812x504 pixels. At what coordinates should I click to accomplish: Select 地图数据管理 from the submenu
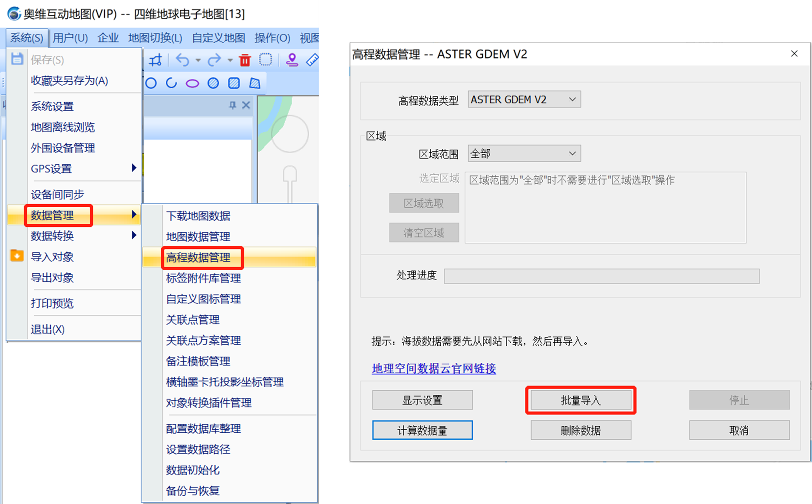click(198, 237)
